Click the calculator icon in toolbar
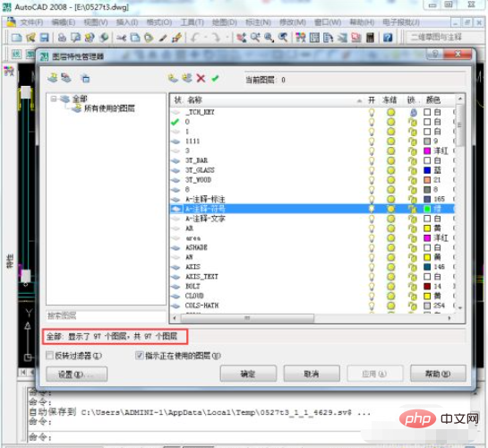 coord(370,38)
